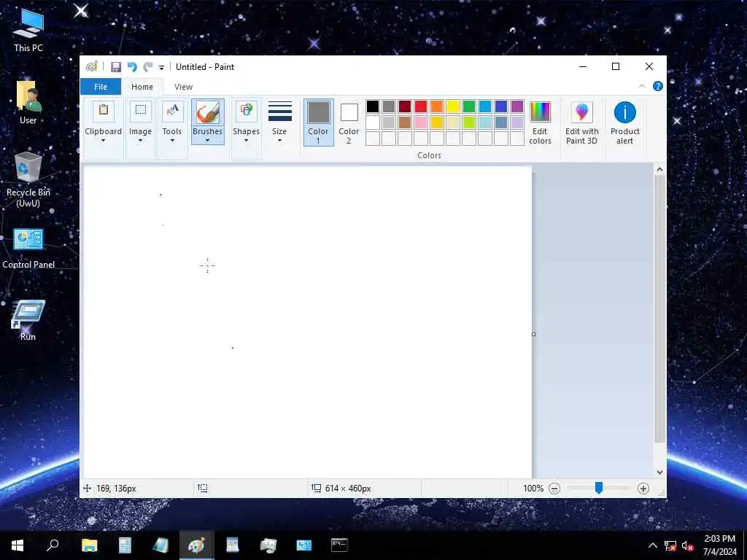Open Customize Quick Access Toolbar arrow

pos(161,68)
